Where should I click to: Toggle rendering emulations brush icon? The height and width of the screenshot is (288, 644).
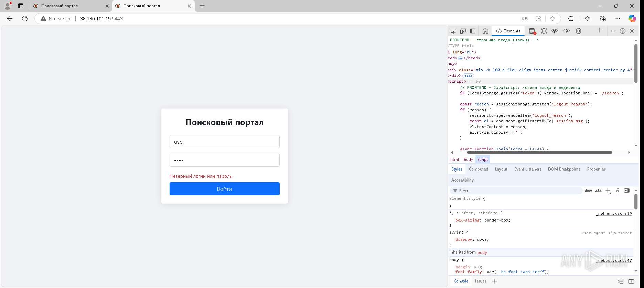tap(618, 191)
